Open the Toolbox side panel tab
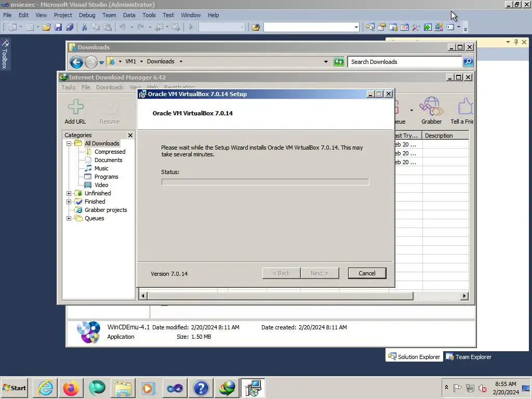The width and height of the screenshot is (532, 399). [x=5, y=54]
